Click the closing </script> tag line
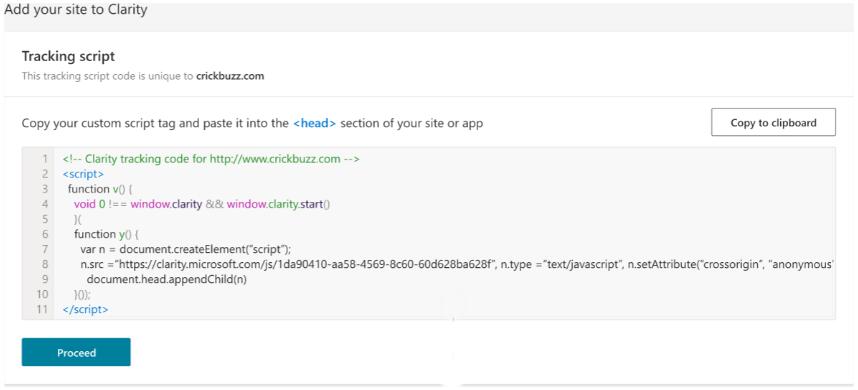The image size is (858, 390). pyautogui.click(x=85, y=309)
